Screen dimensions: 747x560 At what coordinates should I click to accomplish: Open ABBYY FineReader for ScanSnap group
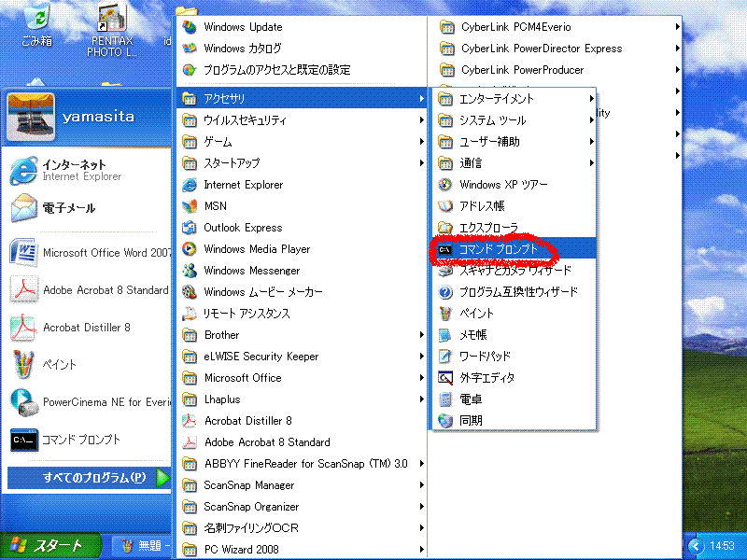coord(302,463)
